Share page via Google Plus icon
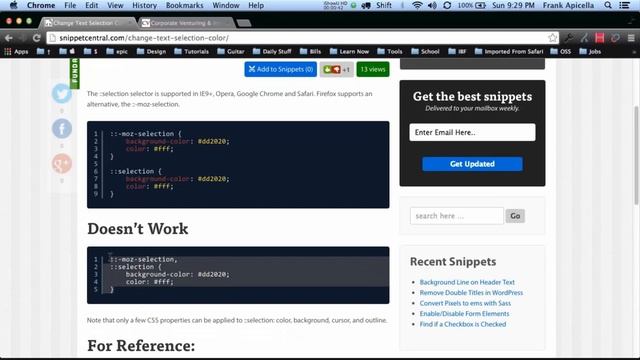This screenshot has width=640, height=360. 62,163
